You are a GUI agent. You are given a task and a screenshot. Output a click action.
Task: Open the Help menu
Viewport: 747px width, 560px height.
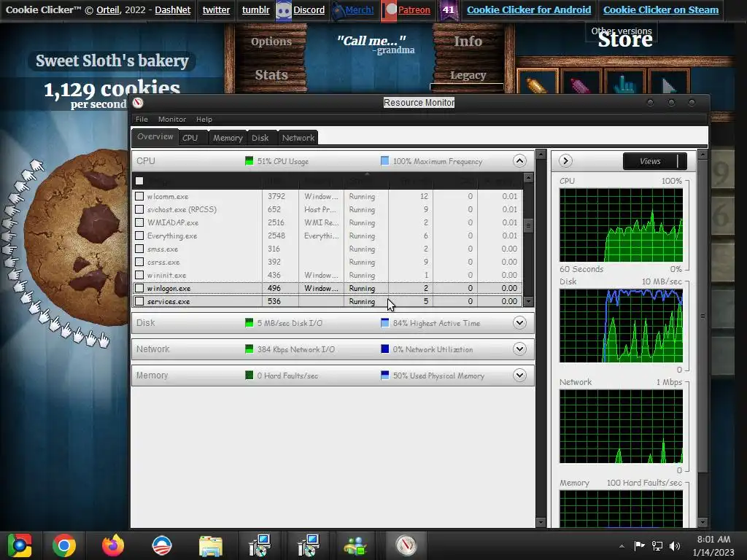pyautogui.click(x=204, y=120)
